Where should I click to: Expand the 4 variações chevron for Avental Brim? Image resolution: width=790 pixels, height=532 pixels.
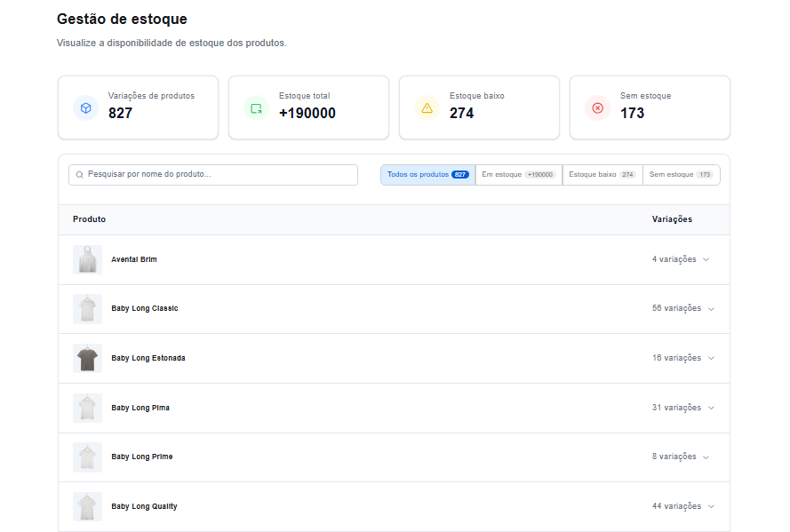pos(706,259)
